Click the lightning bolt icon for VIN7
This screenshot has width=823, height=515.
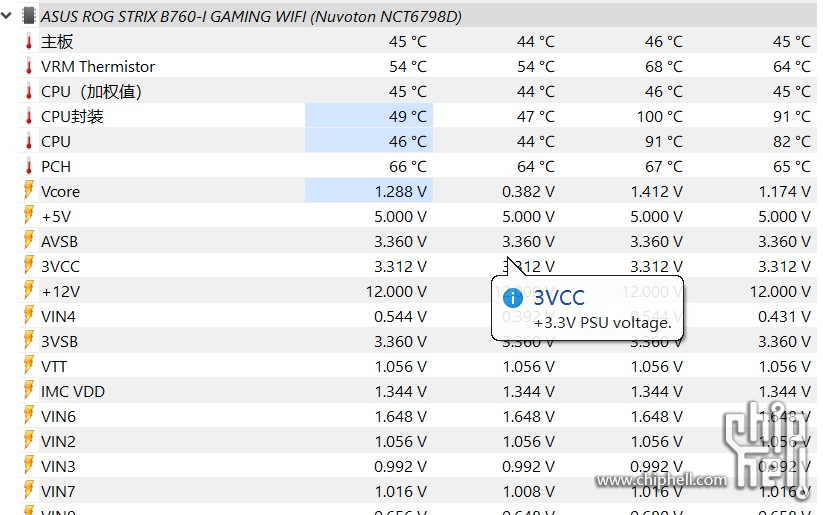[29, 491]
